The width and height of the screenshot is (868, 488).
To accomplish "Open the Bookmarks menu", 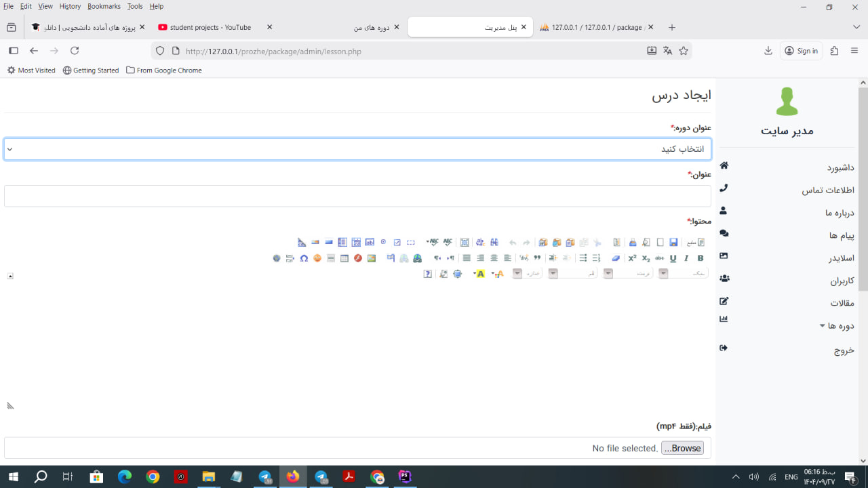I will tap(103, 6).
